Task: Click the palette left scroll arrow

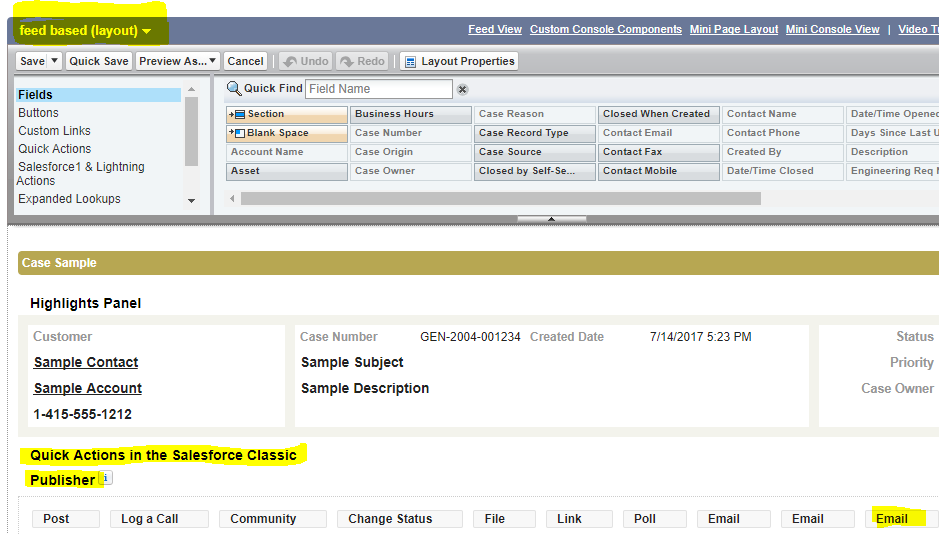Action: (x=232, y=198)
